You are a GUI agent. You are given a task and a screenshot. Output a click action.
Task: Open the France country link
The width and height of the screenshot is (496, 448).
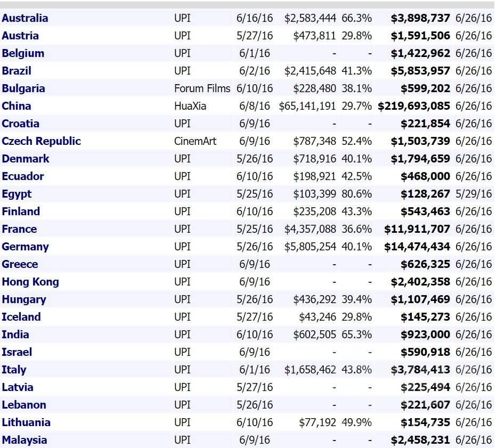point(19,229)
